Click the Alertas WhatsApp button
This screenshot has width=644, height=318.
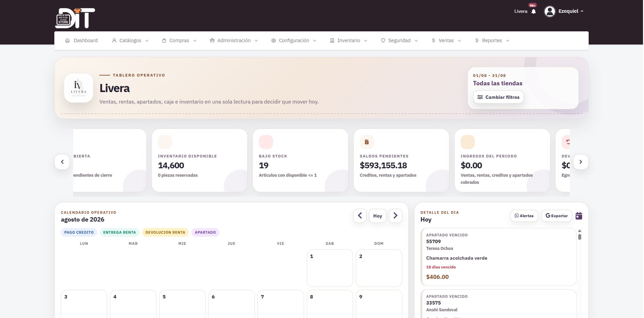[524, 216]
